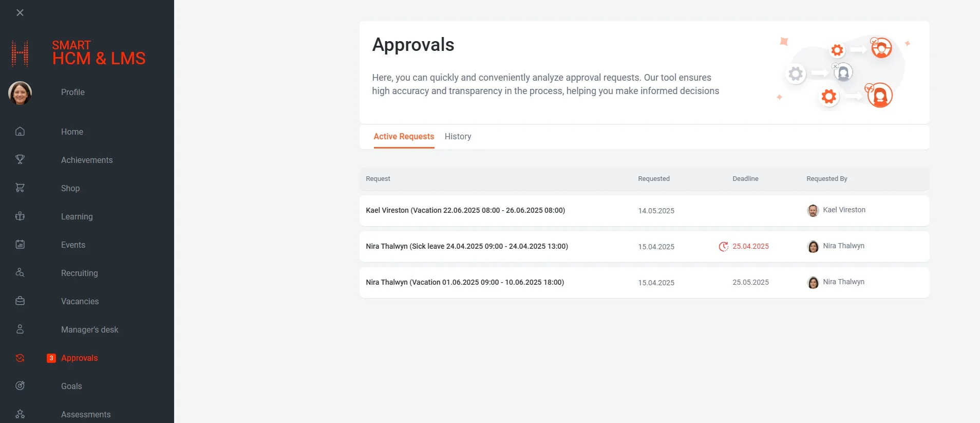Open Events using the calendar icon

click(20, 245)
